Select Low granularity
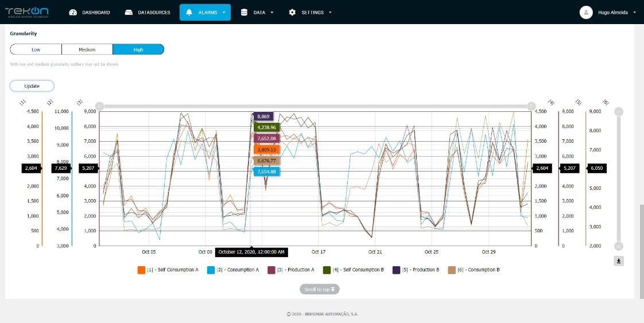Image resolution: width=644 pixels, height=323 pixels. [36, 49]
